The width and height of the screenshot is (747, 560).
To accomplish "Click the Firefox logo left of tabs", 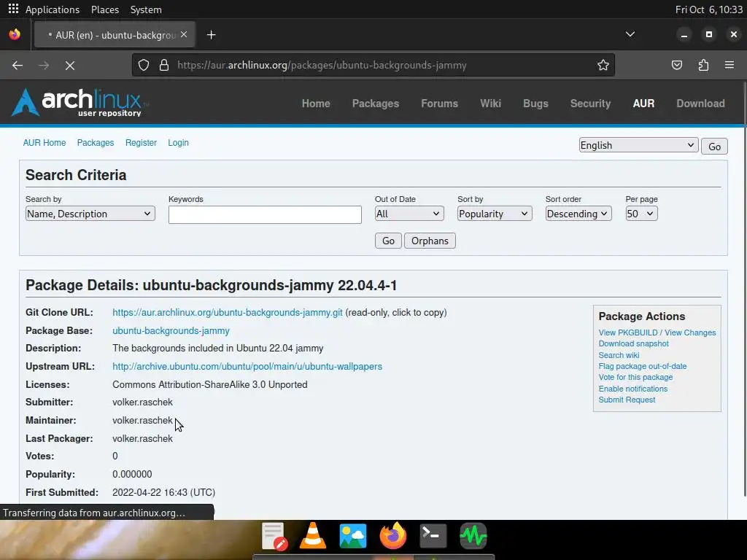I will [15, 35].
